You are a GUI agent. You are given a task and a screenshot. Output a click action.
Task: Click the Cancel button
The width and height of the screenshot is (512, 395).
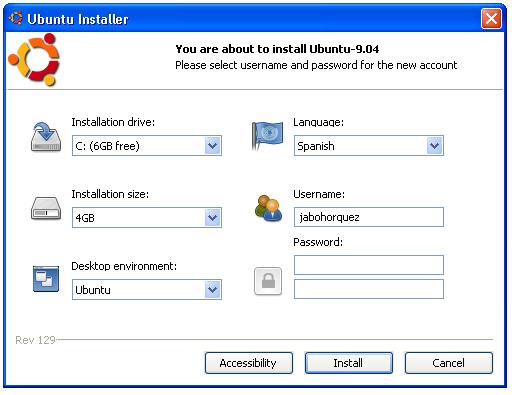tap(449, 363)
